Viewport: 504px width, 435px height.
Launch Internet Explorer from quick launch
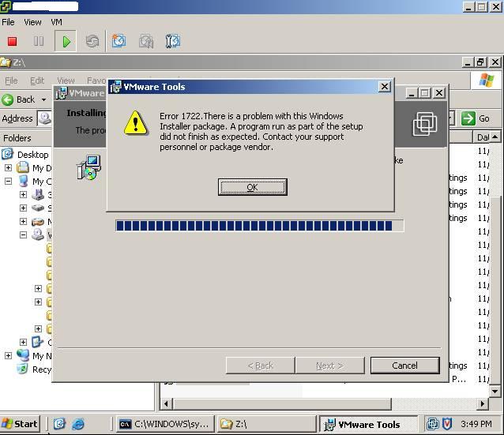point(78,424)
